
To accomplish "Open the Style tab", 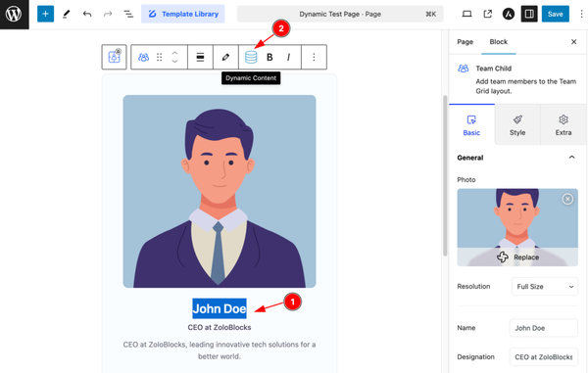I will pos(517,125).
